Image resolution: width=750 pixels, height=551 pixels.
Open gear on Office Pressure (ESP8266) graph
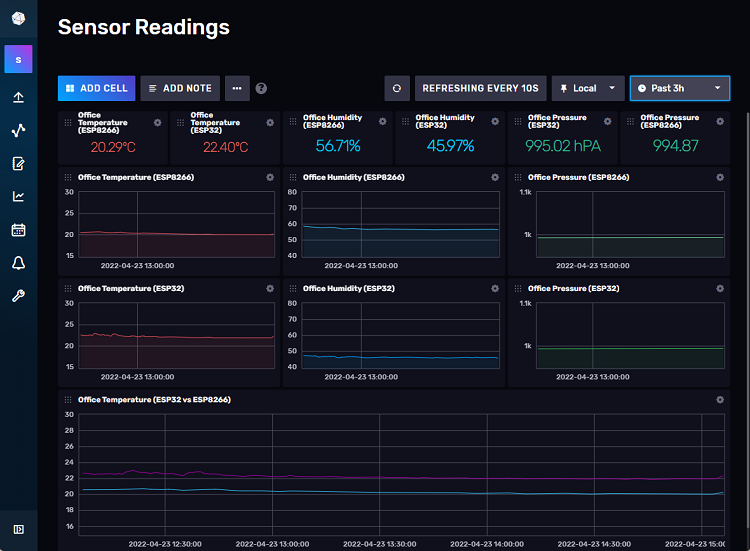(x=720, y=177)
